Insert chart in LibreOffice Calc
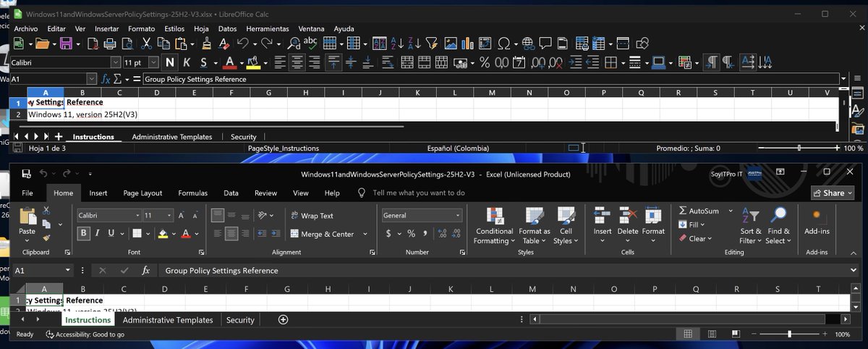The width and height of the screenshot is (868, 349). point(468,44)
